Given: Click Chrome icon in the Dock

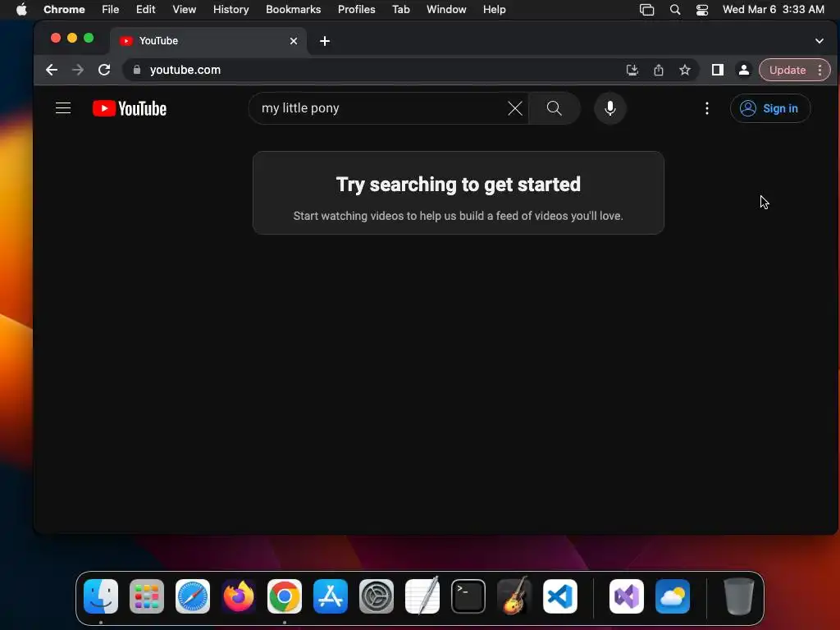Looking at the screenshot, I should point(285,596).
